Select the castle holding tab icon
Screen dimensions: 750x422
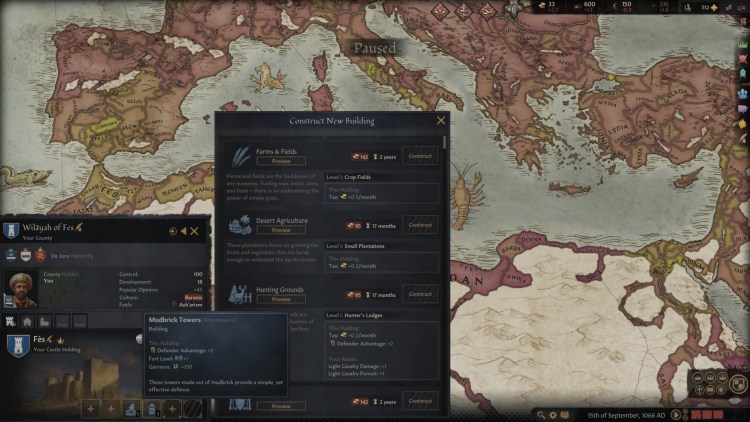coord(10,322)
